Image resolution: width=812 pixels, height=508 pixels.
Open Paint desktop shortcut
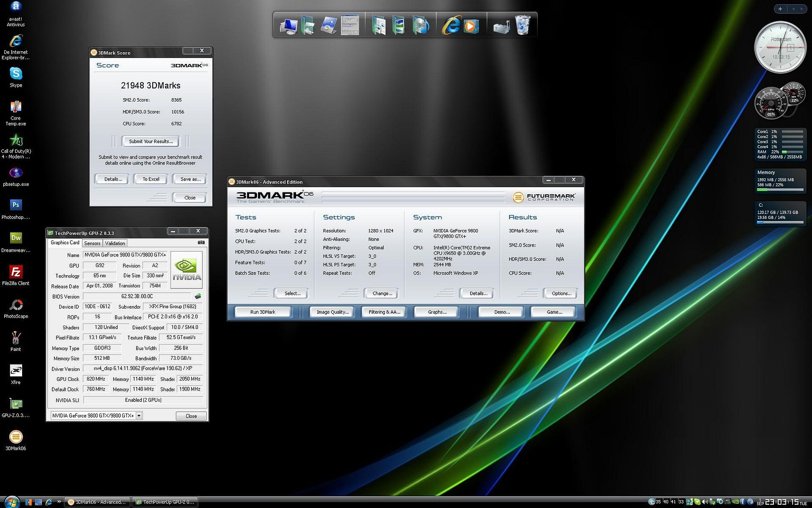(x=16, y=341)
